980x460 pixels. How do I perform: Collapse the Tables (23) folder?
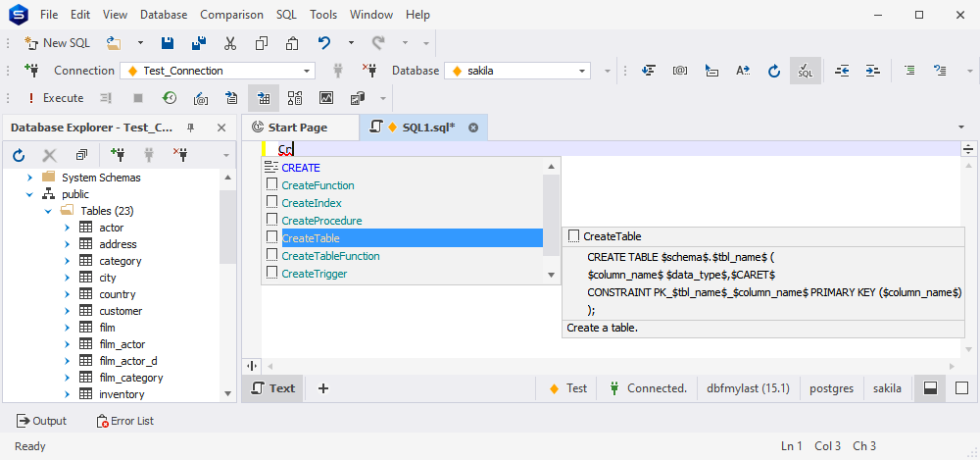point(48,212)
